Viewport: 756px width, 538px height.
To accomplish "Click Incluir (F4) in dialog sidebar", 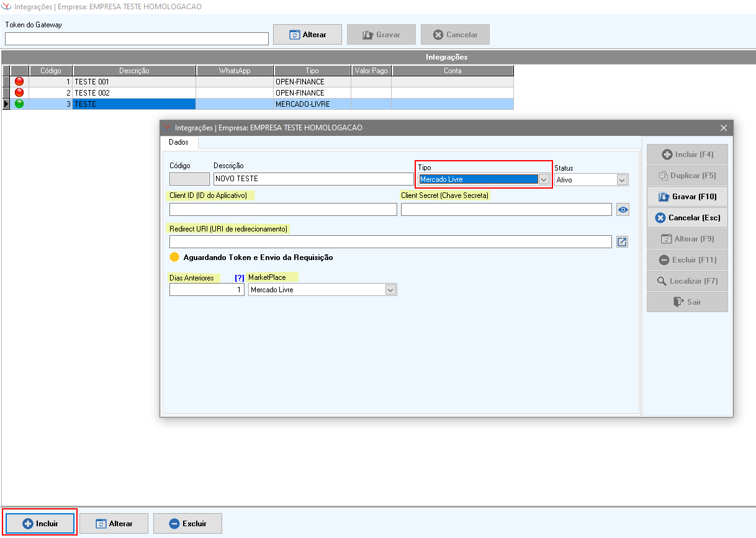I will point(687,155).
